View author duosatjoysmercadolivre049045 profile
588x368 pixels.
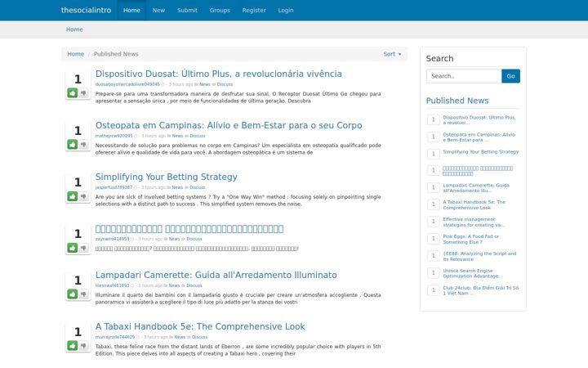(x=127, y=84)
